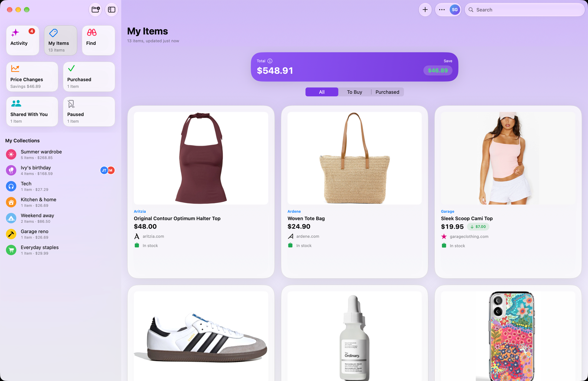Add a new item with the plus button
Viewport: 588px width, 381px height.
[x=425, y=10]
